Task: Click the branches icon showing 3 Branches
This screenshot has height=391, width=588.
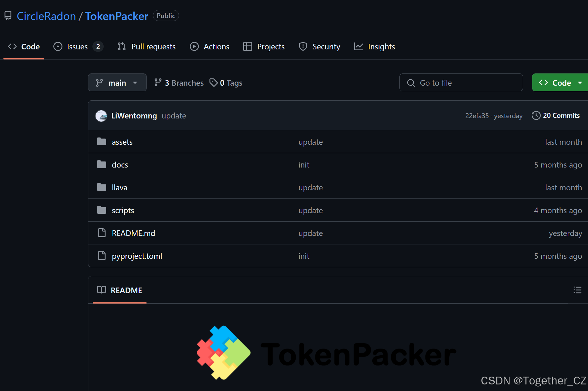Action: [x=158, y=83]
